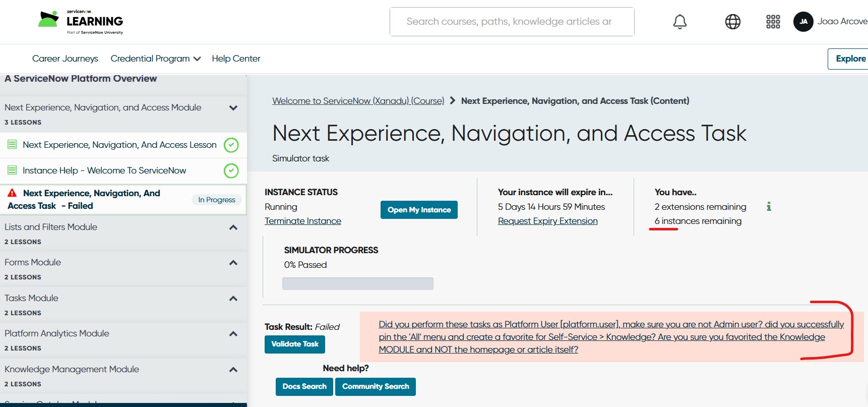Click the ServiceNow Learning logo

[81, 22]
